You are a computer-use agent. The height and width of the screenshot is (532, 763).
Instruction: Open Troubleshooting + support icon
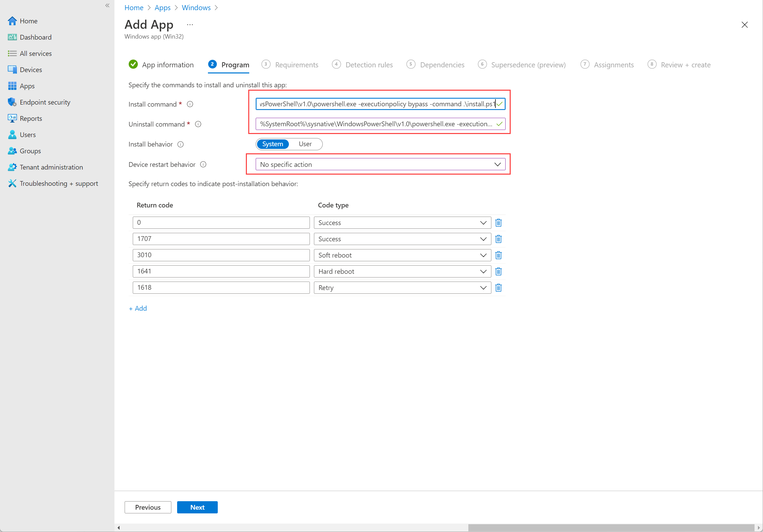[12, 183]
